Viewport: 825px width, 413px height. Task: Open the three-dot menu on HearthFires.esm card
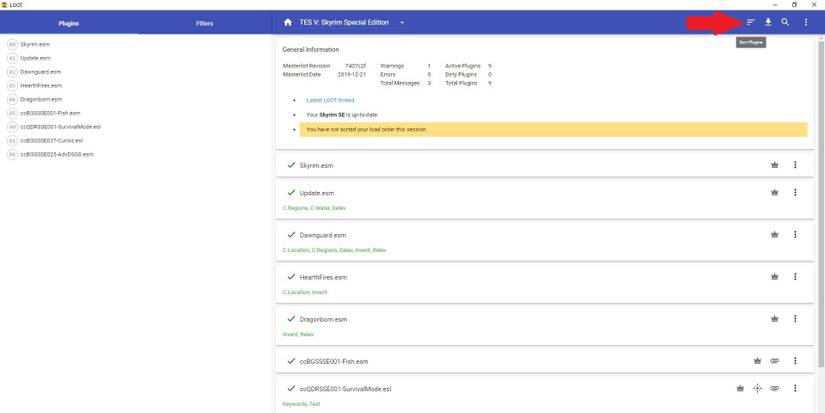pyautogui.click(x=795, y=277)
